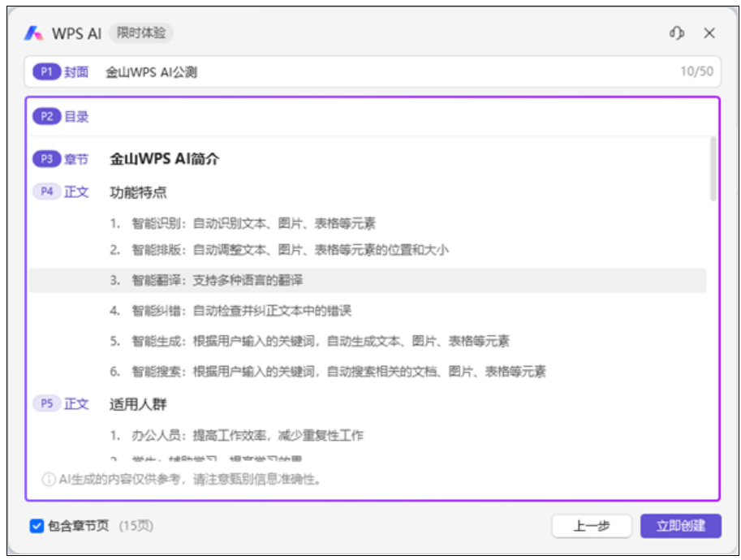Click the P2 目录 badge
The width and height of the screenshot is (741, 560).
tap(46, 116)
